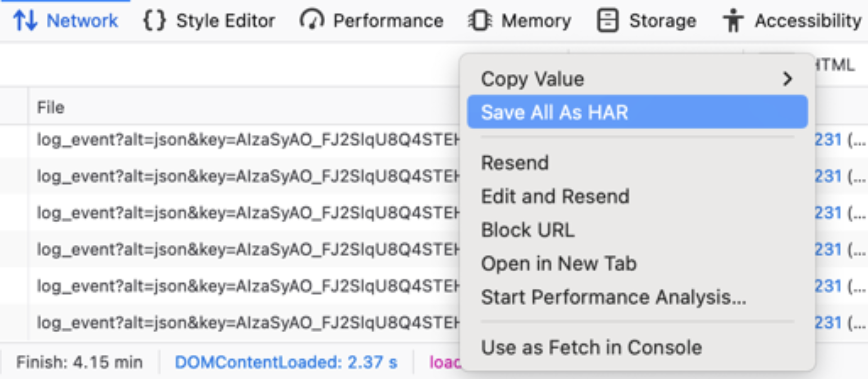Viewport: 868px width, 379px height.
Task: Open the Memory tab
Action: [535, 21]
